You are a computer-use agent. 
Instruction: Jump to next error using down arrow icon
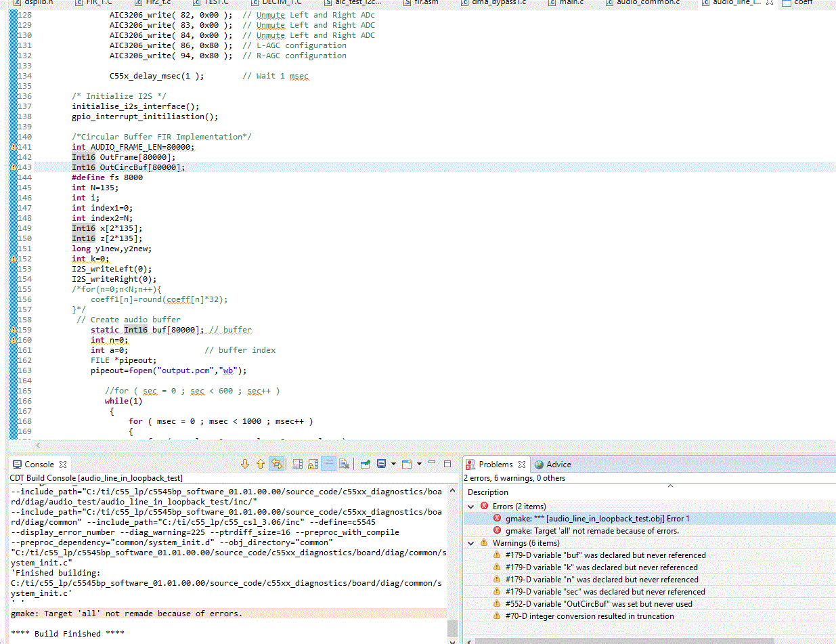coord(245,463)
